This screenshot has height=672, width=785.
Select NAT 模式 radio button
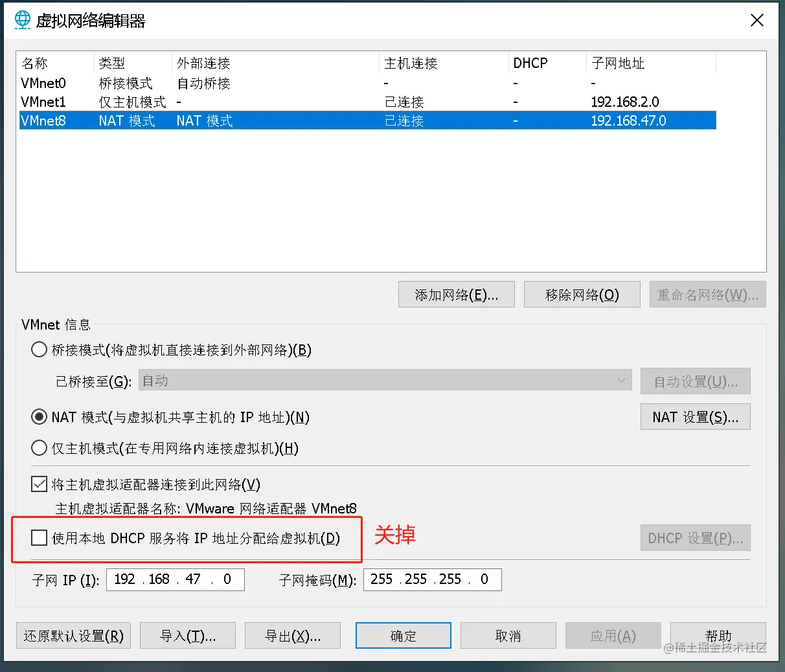40,417
